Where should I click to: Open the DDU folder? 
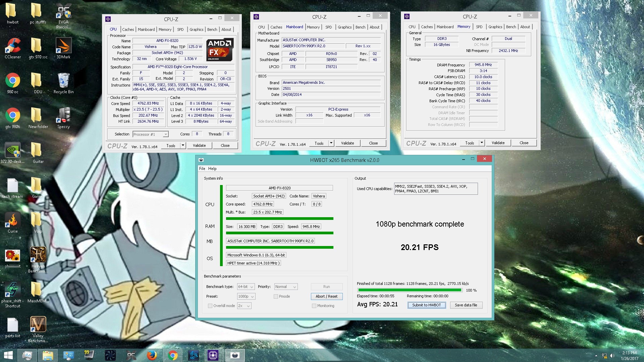38,83
